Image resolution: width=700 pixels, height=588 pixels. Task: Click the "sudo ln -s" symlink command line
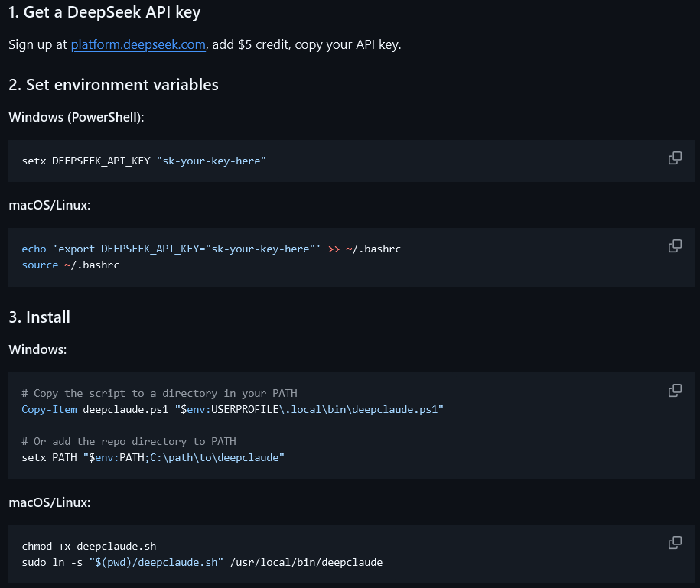202,563
